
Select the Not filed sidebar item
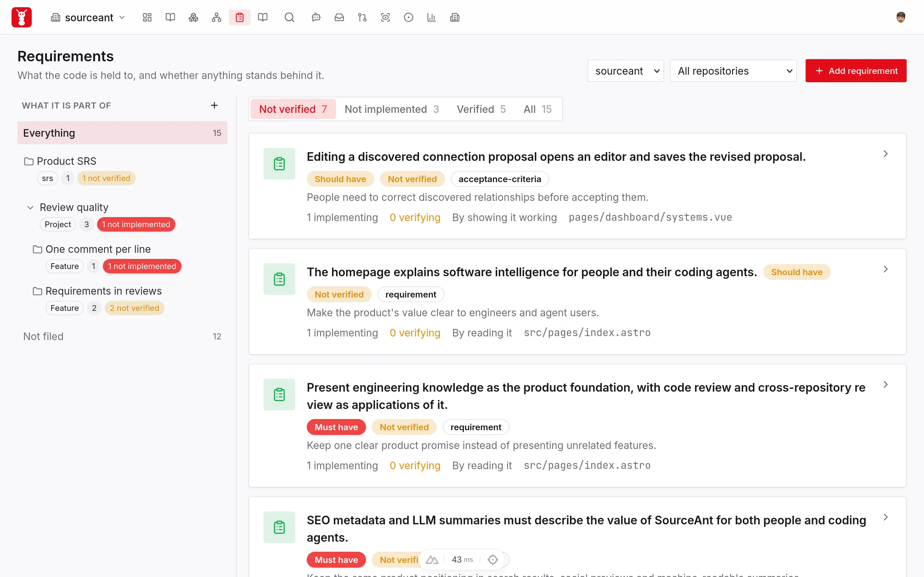[x=122, y=336]
